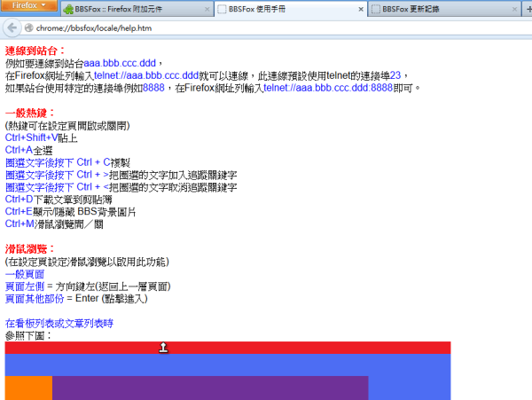The width and height of the screenshot is (532, 400).
Task: Click the Ctrl+M 滑鼠瀏覽 line
Action: [x=54, y=224]
